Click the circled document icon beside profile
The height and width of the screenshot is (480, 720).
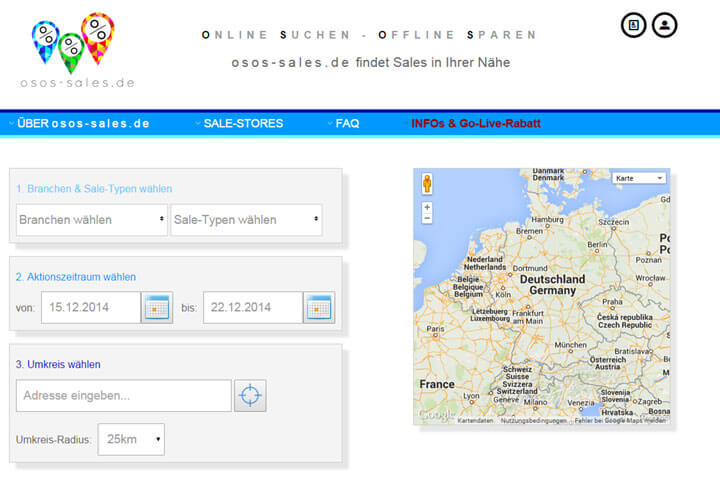pos(633,25)
